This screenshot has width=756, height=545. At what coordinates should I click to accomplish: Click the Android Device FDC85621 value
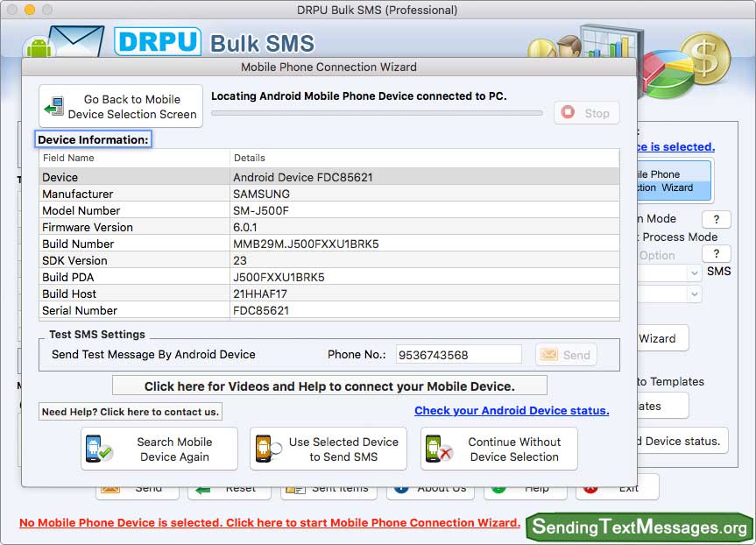[303, 177]
